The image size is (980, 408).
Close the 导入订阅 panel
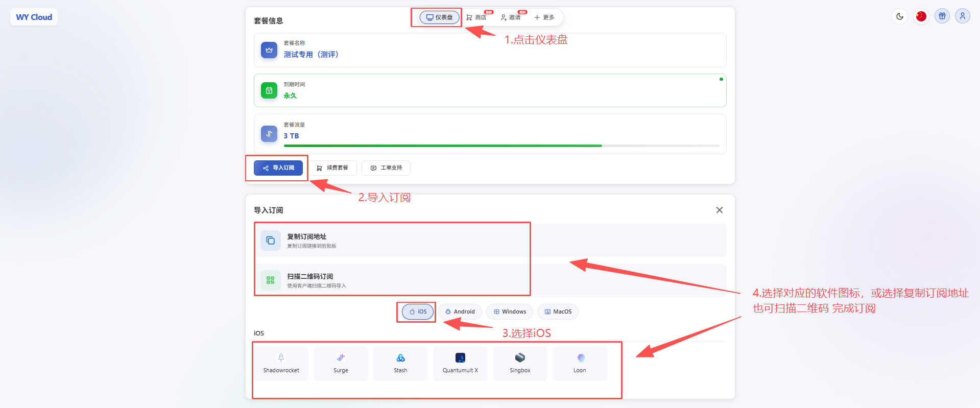point(719,210)
